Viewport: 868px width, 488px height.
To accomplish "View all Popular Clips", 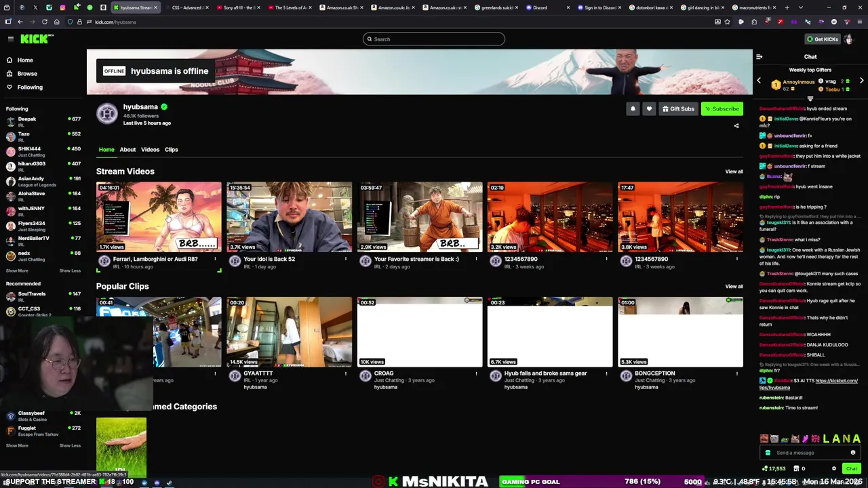I will (x=734, y=286).
